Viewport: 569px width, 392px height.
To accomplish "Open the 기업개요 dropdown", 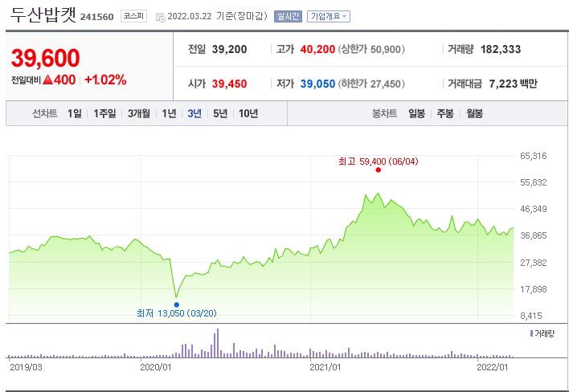I will pos(329,16).
